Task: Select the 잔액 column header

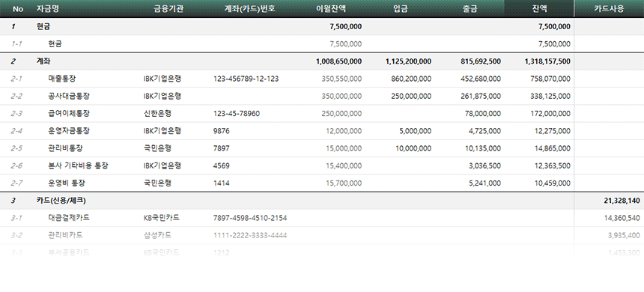Action: tap(539, 9)
